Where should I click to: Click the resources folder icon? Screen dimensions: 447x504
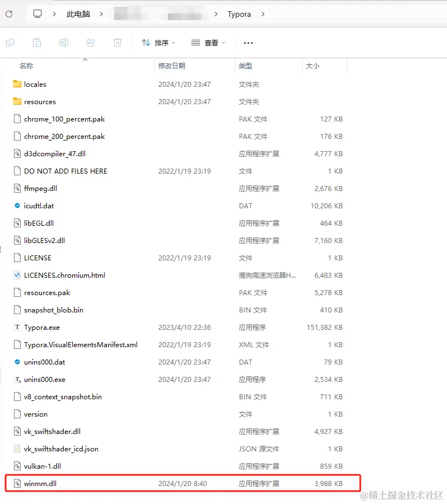pos(17,101)
